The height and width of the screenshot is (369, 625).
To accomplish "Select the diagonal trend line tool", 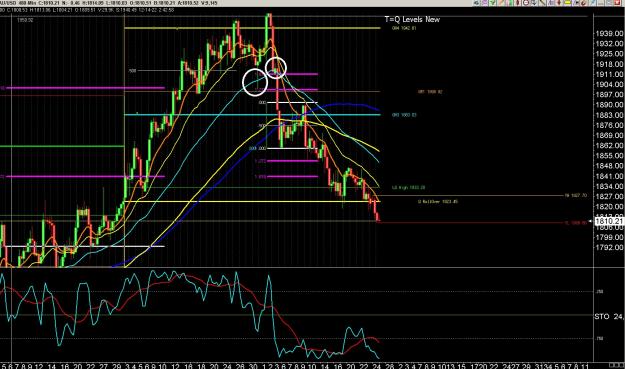I will tap(542, 2).
